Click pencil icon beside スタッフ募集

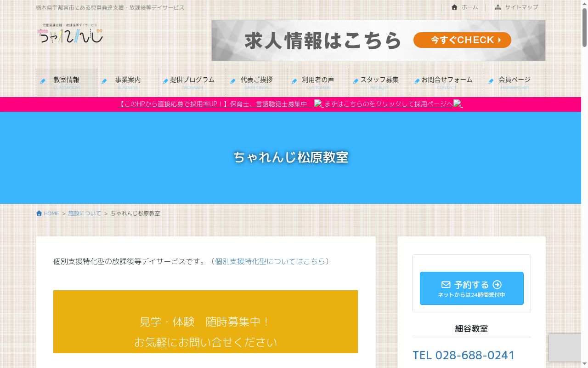pyautogui.click(x=356, y=81)
